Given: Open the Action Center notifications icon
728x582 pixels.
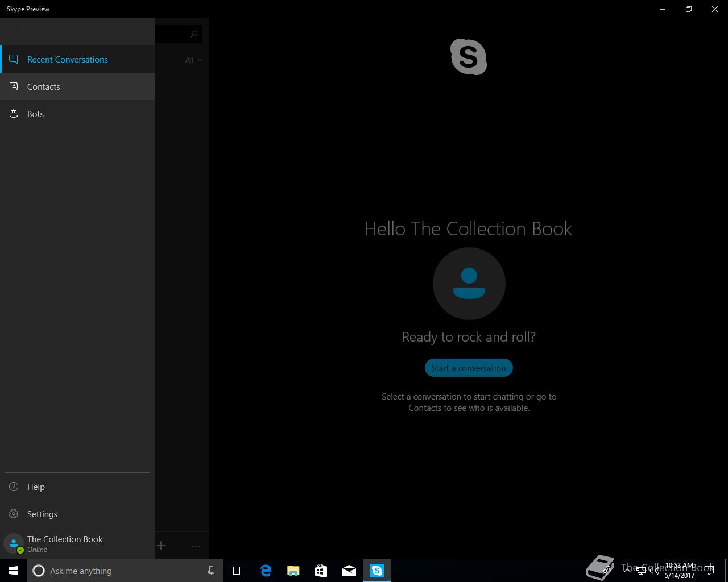Looking at the screenshot, I should tap(709, 571).
